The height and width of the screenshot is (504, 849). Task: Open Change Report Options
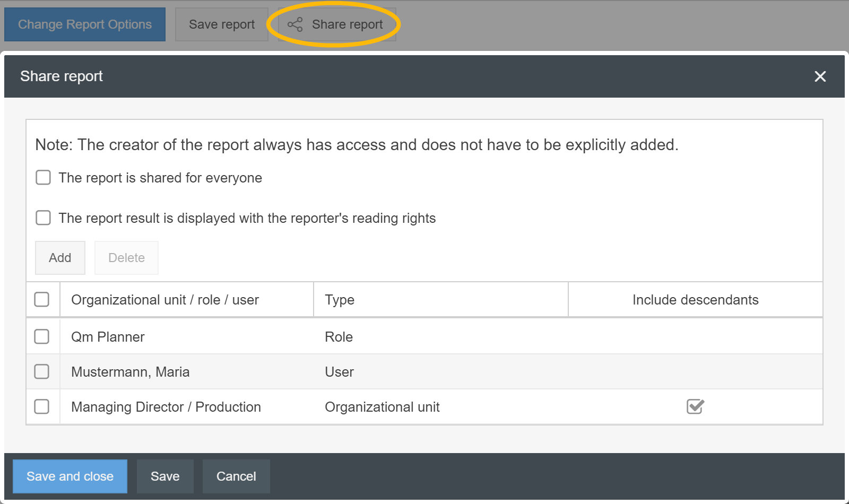coord(85,24)
